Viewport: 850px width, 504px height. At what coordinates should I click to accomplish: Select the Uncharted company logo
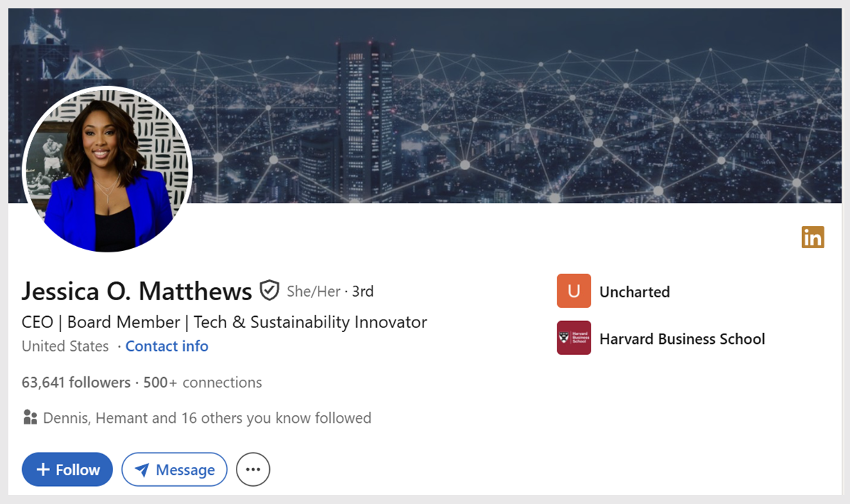coord(574,291)
